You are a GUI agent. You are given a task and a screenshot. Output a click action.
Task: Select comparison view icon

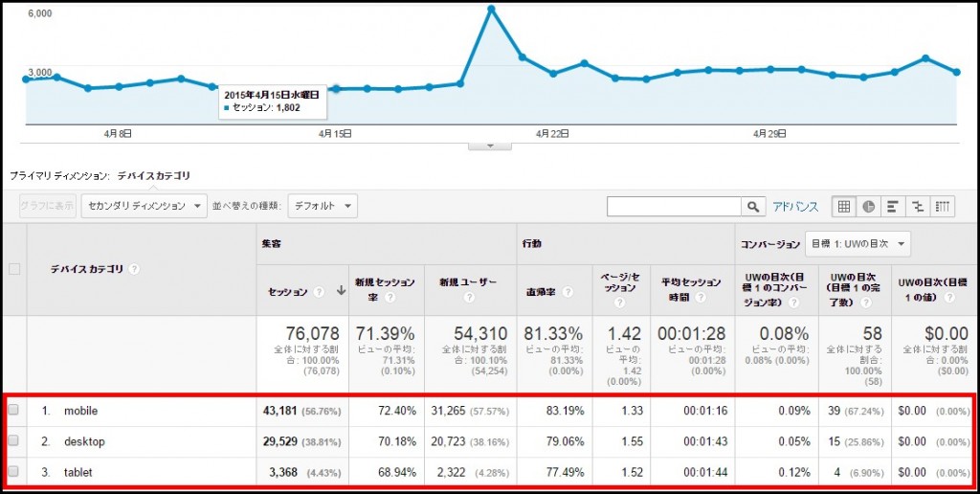[x=918, y=207]
